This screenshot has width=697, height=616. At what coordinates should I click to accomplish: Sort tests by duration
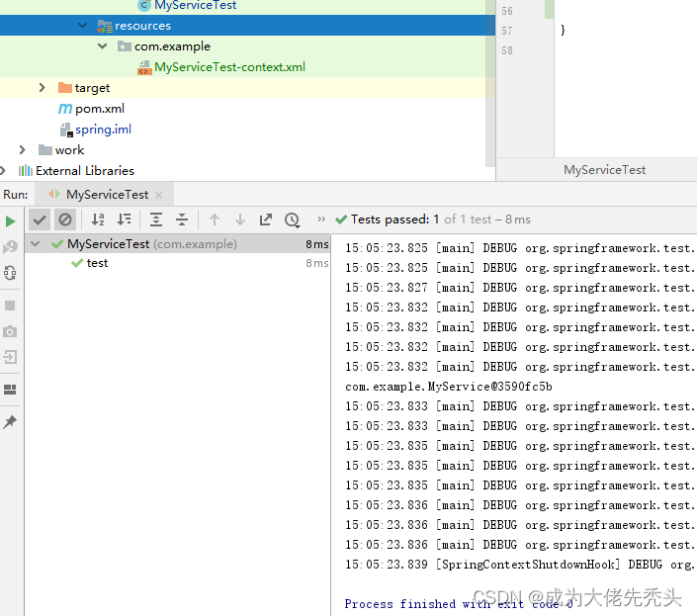(x=124, y=220)
